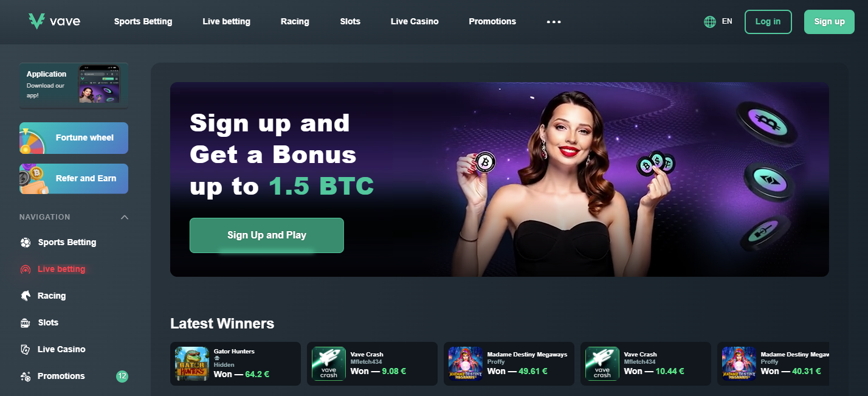The height and width of the screenshot is (396, 868).
Task: Click the Live Casino cards icon
Action: tap(26, 349)
